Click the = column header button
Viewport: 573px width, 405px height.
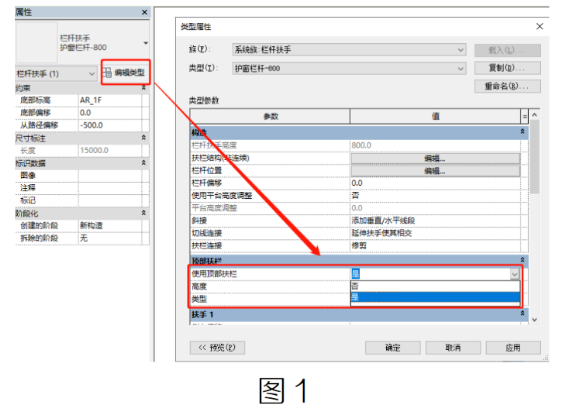(524, 116)
